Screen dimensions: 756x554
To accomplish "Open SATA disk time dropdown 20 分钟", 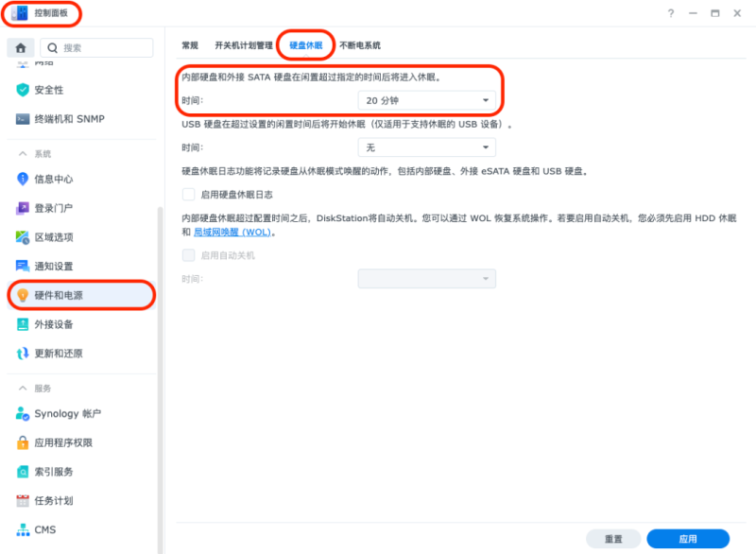I will 427,100.
